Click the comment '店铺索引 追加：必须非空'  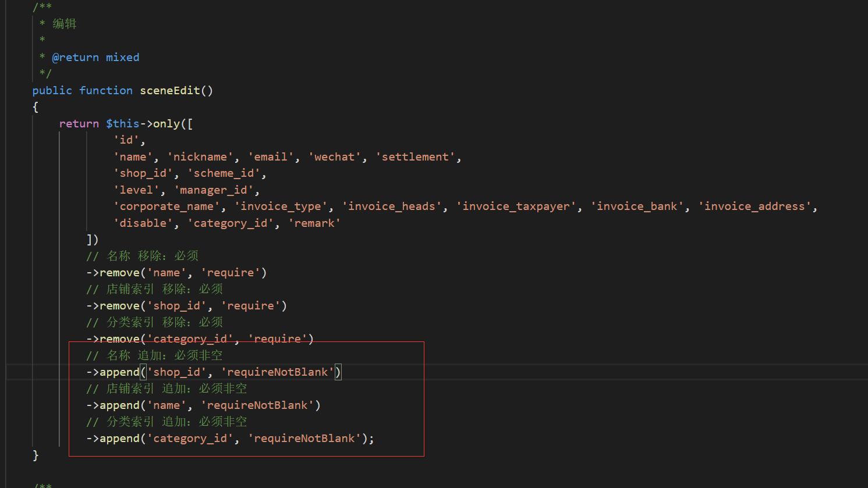coord(167,389)
